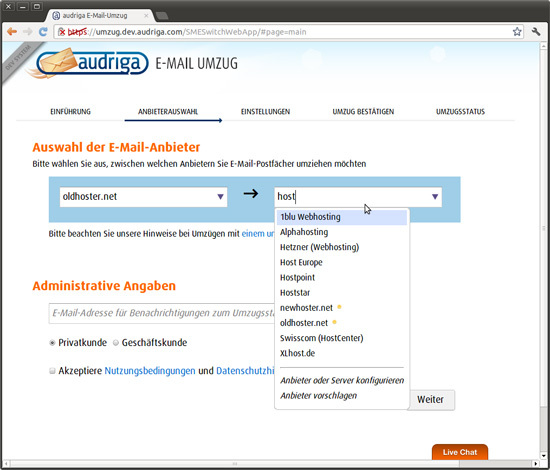The image size is (550, 470).
Task: Expand the destination provider dropdown arrow
Action: [435, 197]
